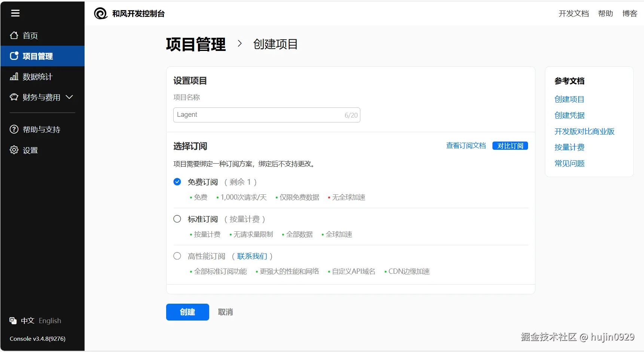The width and height of the screenshot is (644, 352).
Task: Open 开发文档 in top navigation
Action: (574, 13)
